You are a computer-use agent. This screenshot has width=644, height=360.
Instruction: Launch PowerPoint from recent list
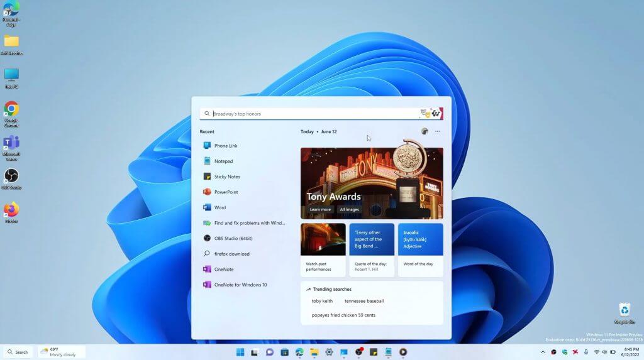(x=243, y=192)
